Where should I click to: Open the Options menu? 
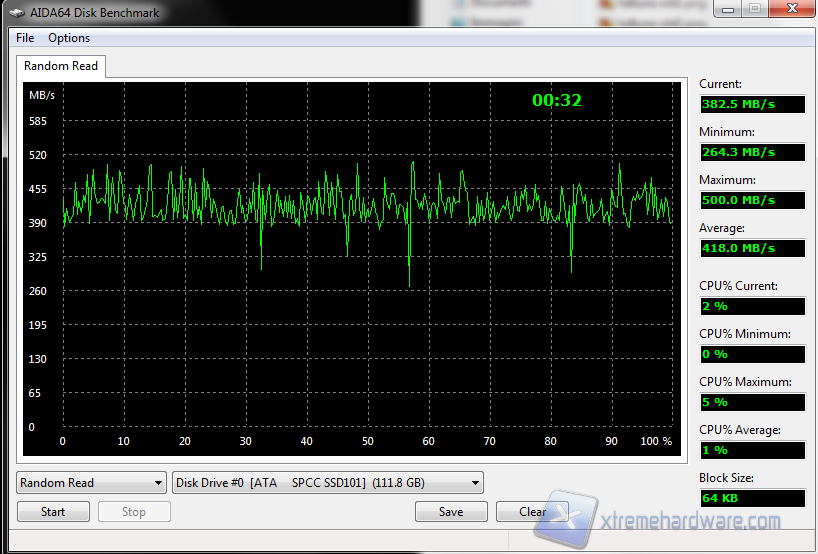69,38
